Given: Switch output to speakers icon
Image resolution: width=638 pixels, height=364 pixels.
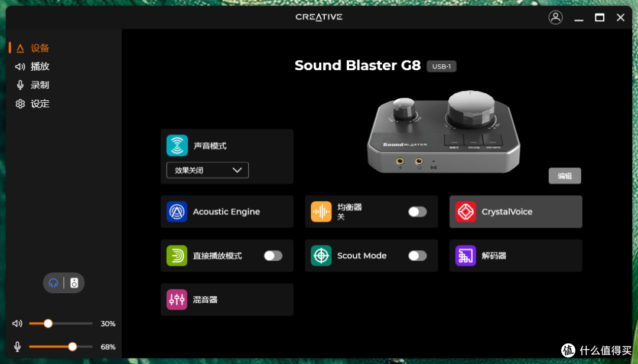Looking at the screenshot, I should coord(74,283).
